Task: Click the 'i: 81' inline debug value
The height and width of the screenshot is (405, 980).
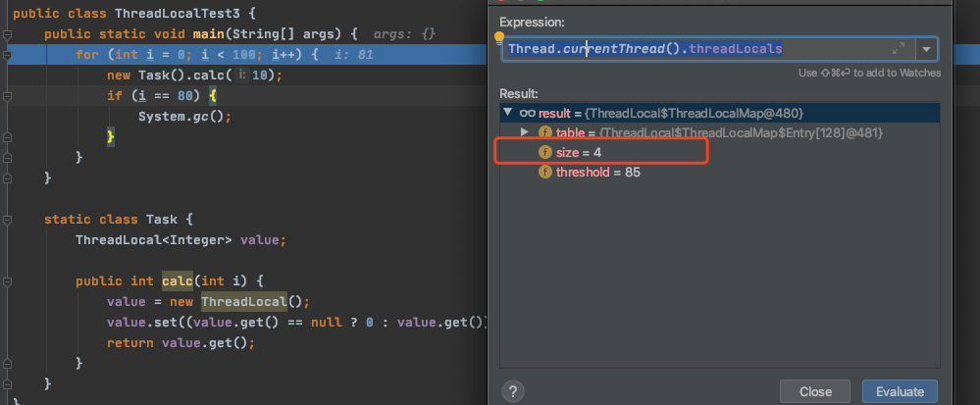Action: (x=354, y=54)
